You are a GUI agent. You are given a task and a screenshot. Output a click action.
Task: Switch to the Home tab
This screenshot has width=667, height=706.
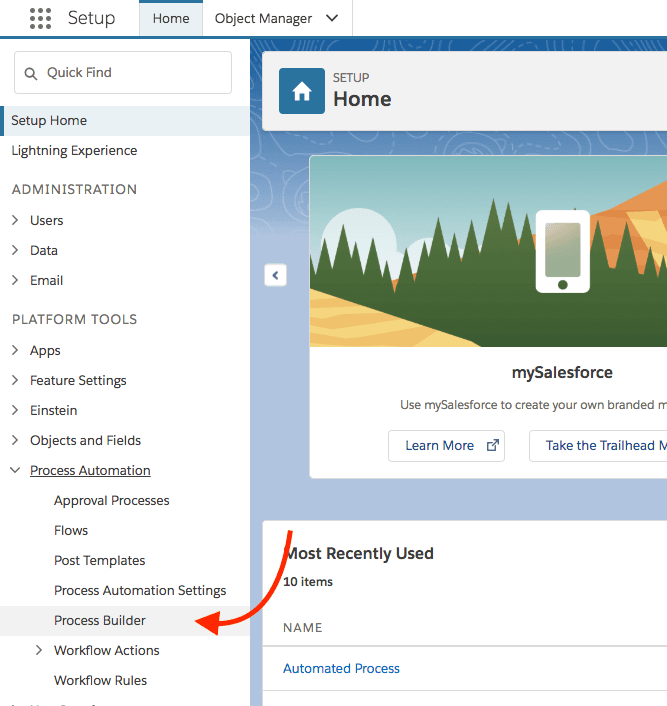point(171,18)
